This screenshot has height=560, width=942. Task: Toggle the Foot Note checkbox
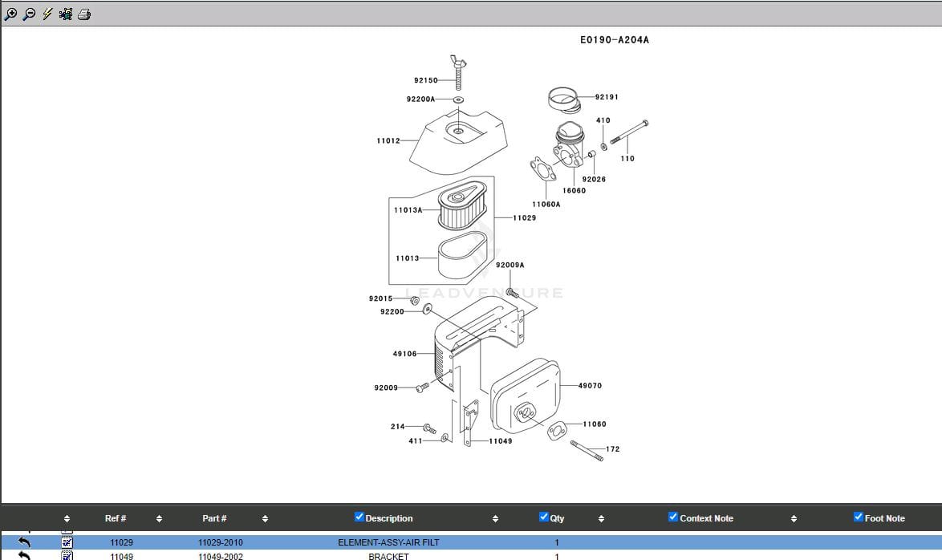(859, 517)
